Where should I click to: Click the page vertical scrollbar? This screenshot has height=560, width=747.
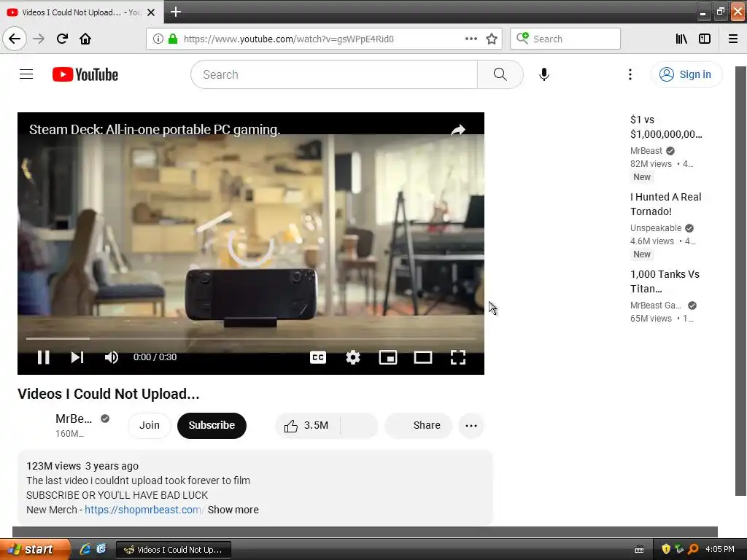tap(740, 281)
